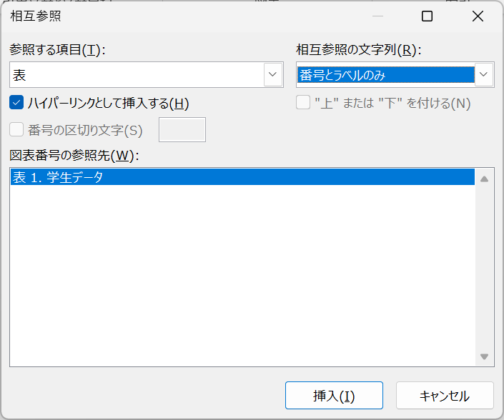This screenshot has height=420, width=504.
Task: Click the list scrollbar up arrow
Action: (x=484, y=179)
